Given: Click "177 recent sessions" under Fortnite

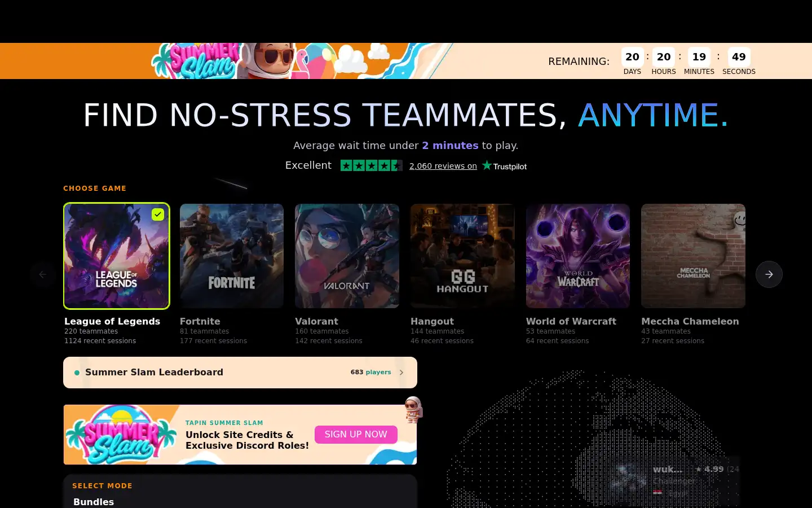Looking at the screenshot, I should 213,341.
